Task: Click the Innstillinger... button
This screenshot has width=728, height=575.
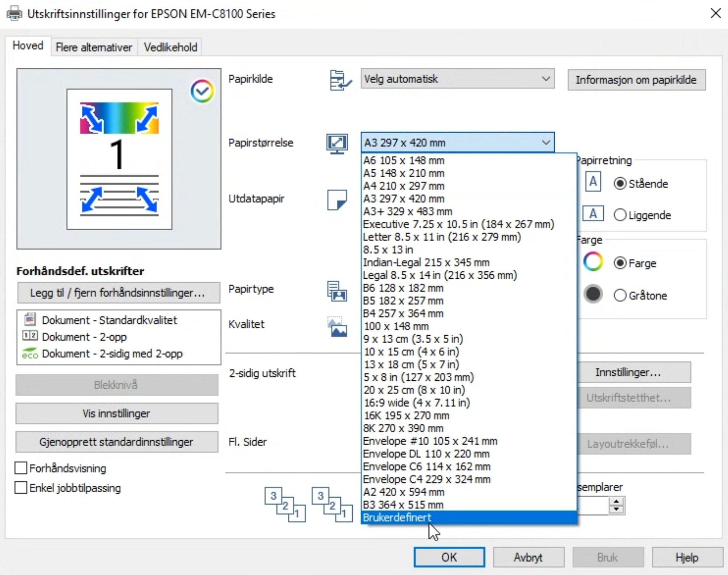Action: pyautogui.click(x=634, y=372)
